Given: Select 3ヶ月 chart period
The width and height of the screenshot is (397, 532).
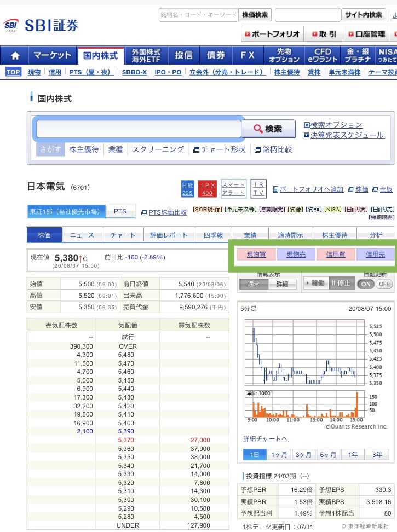Looking at the screenshot, I should pyautogui.click(x=303, y=455).
